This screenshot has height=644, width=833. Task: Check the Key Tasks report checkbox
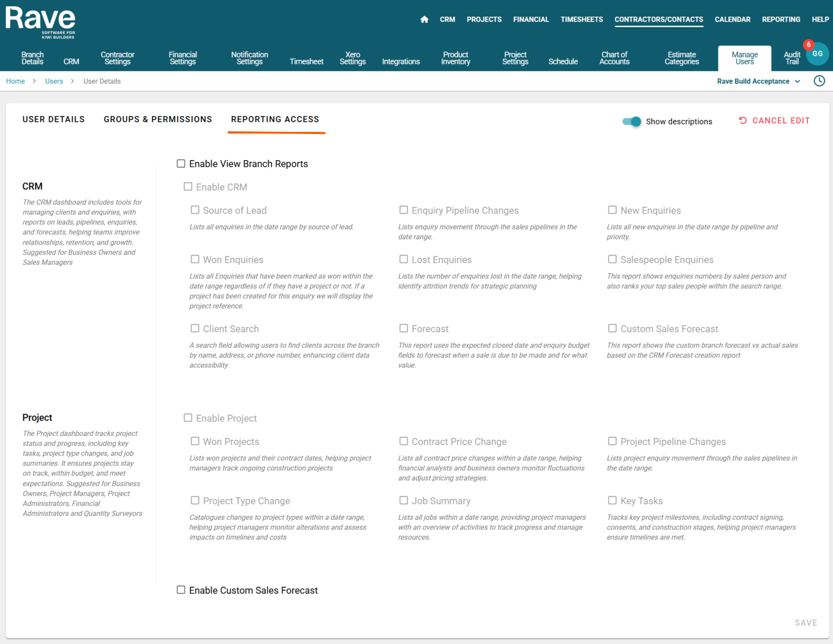(612, 501)
